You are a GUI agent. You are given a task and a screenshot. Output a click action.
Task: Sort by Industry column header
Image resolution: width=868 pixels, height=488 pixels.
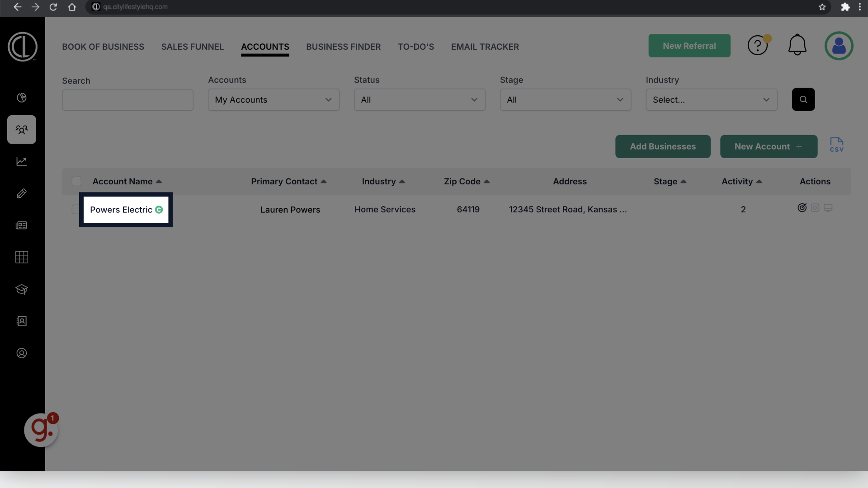click(x=383, y=181)
